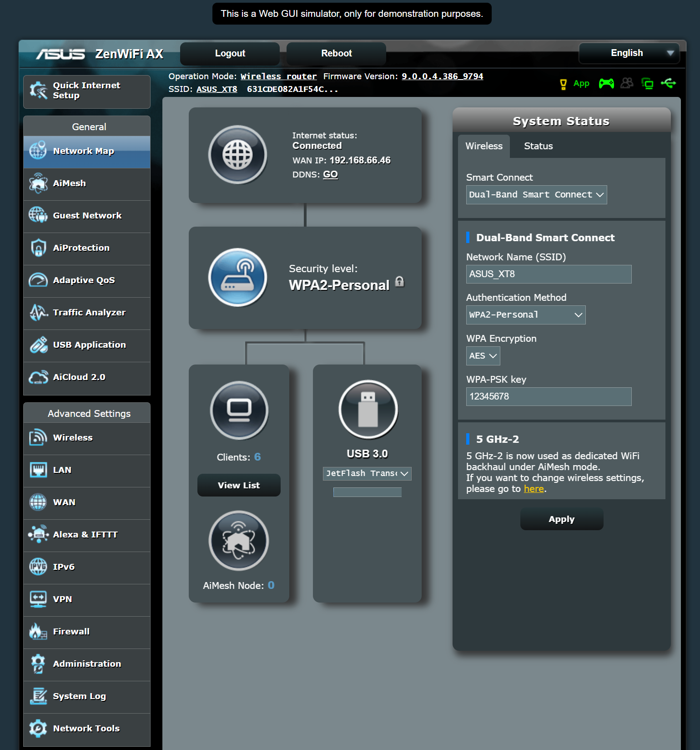The width and height of the screenshot is (700, 750).
Task: Click the Quick Internet Setup icon
Action: point(38,90)
